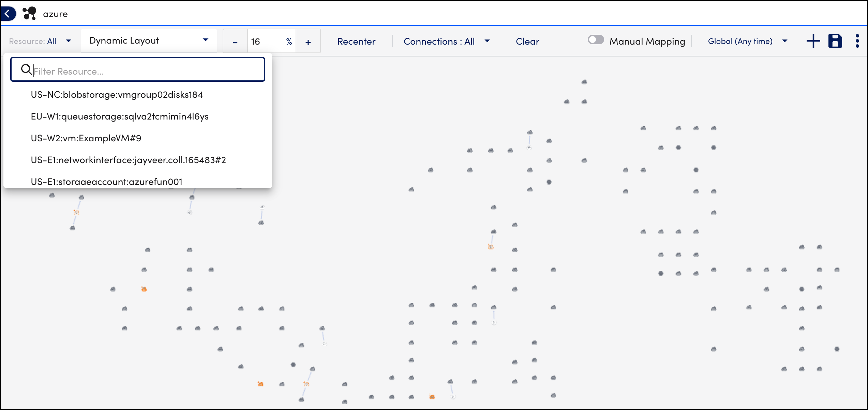The image size is (868, 410).
Task: Click the back arrow button
Action: pyautogui.click(x=8, y=14)
